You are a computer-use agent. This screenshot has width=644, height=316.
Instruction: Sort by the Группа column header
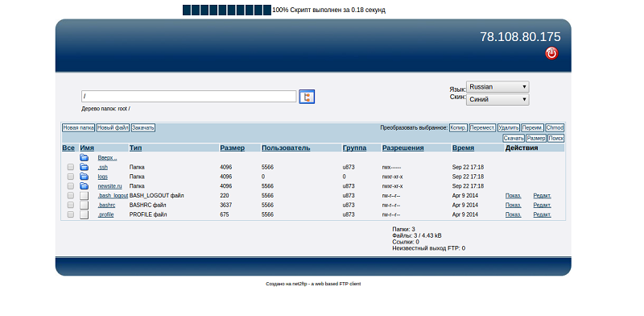tap(354, 148)
